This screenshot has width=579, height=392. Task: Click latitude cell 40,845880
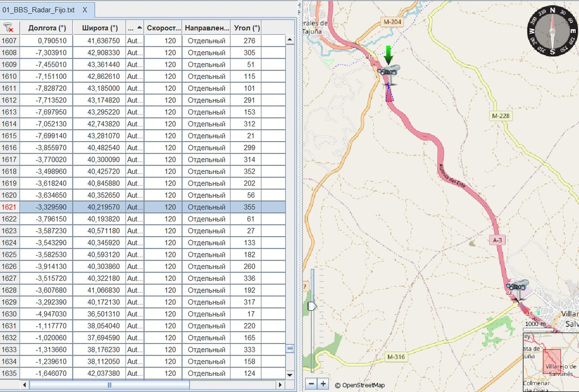pyautogui.click(x=100, y=183)
